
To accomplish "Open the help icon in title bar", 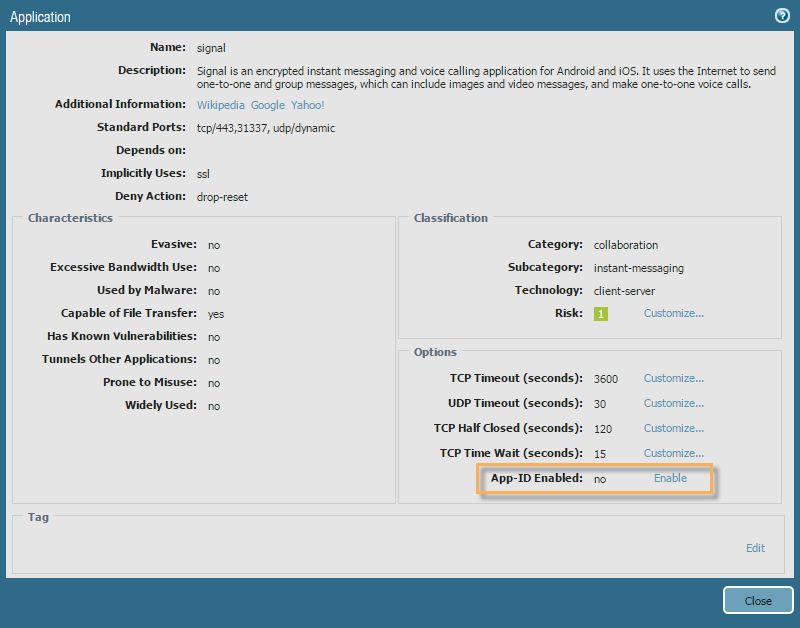I will [x=782, y=16].
